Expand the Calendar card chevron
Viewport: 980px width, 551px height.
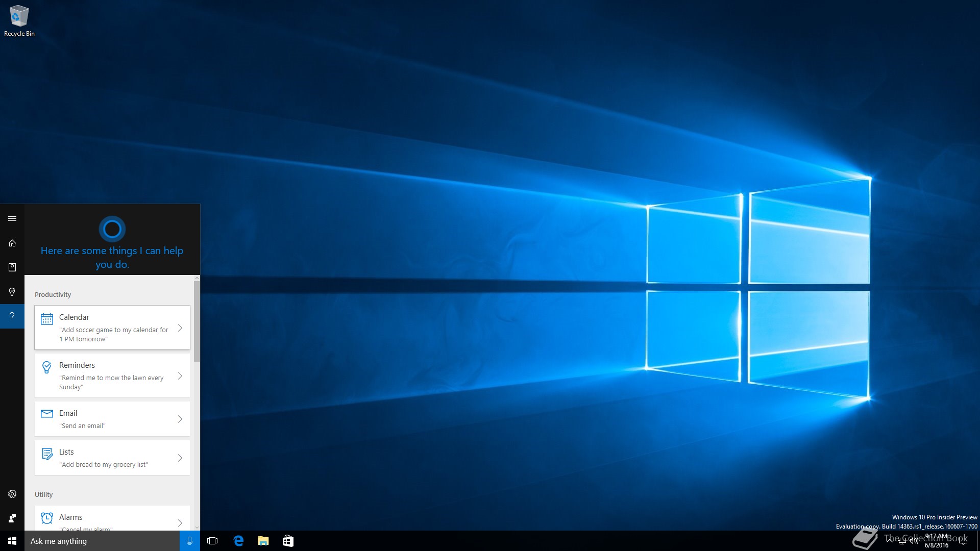point(180,328)
